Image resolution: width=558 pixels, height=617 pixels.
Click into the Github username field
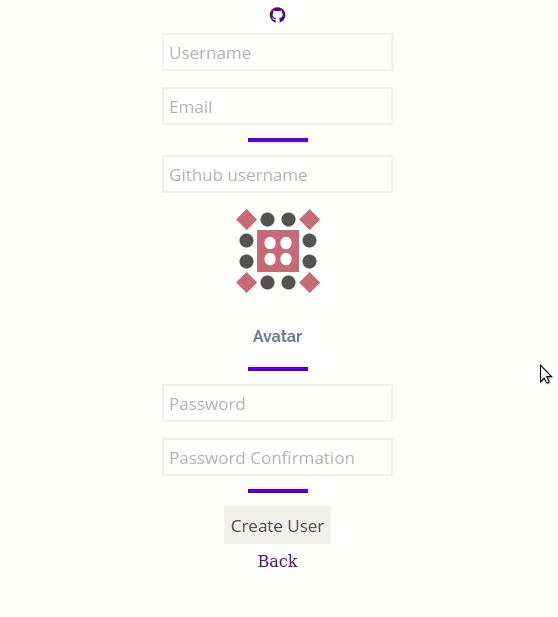coord(277,174)
